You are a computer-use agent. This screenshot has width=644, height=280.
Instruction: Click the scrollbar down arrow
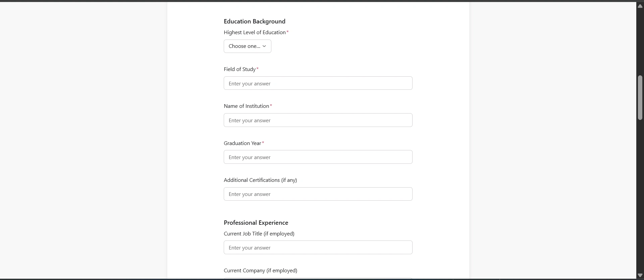640,275
